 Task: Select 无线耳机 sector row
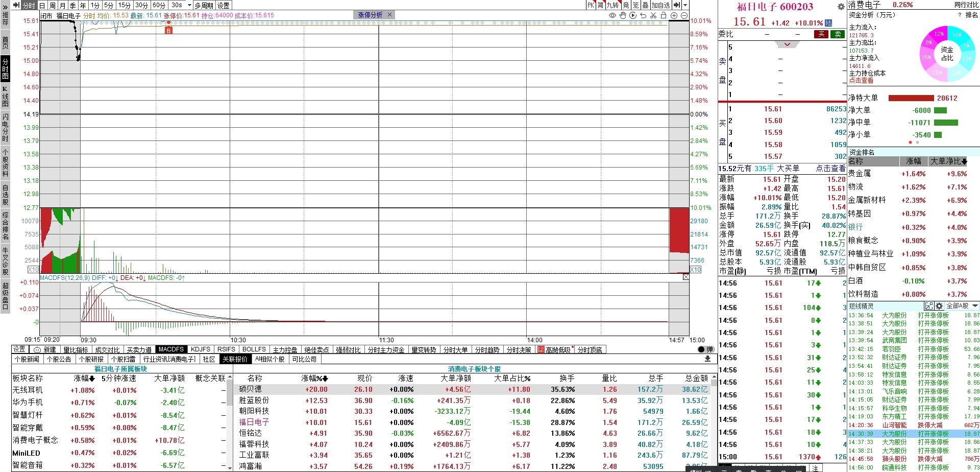tap(119, 390)
